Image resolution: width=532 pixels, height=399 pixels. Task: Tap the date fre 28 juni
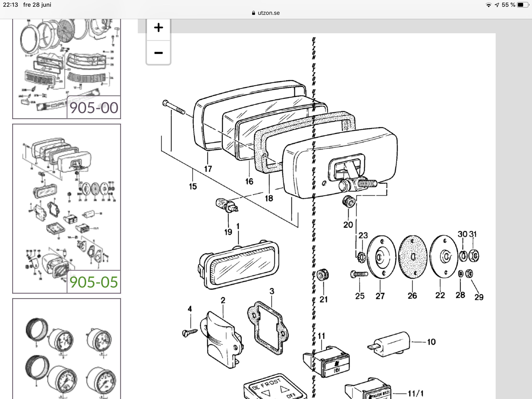37,5
